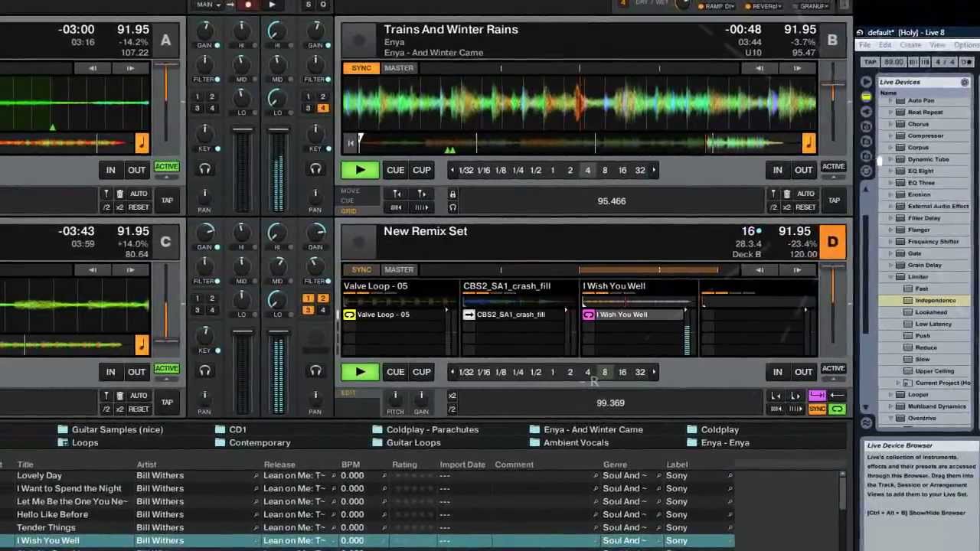980x551 pixels.
Task: Toggle Deck A loop ACTIVE button
Action: point(166,167)
